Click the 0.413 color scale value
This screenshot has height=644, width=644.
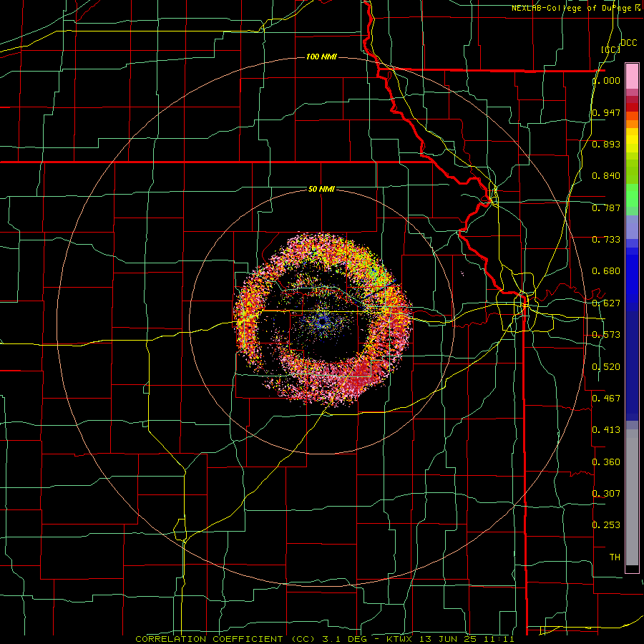606,430
